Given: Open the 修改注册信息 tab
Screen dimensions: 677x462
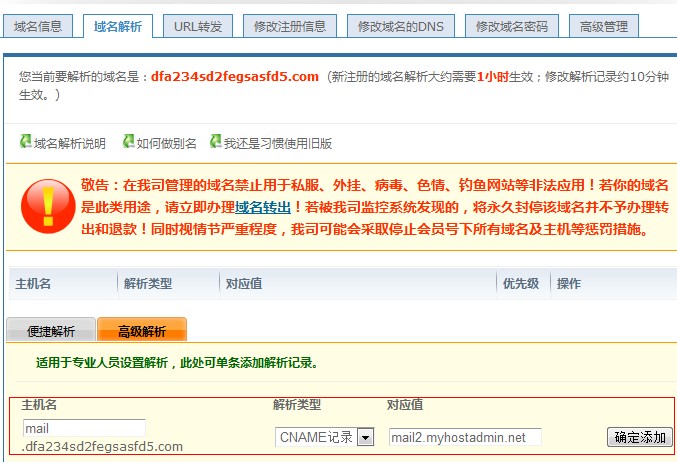Looking at the screenshot, I should tap(289, 26).
